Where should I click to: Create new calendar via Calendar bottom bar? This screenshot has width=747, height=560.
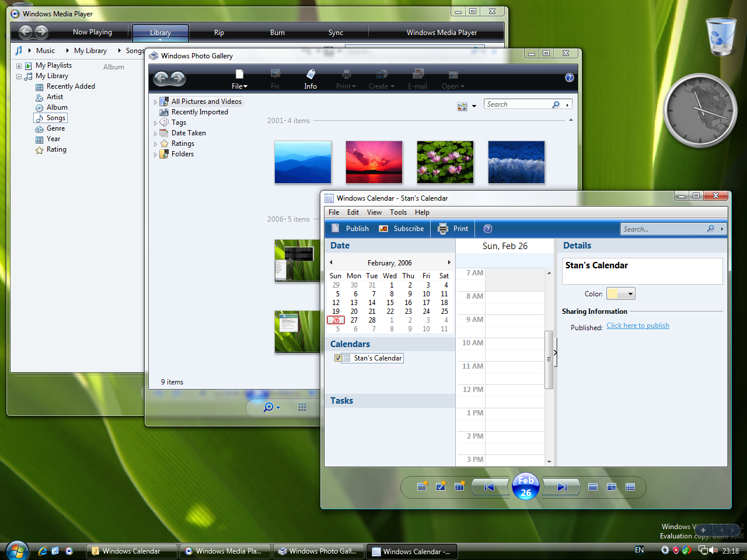click(x=459, y=487)
